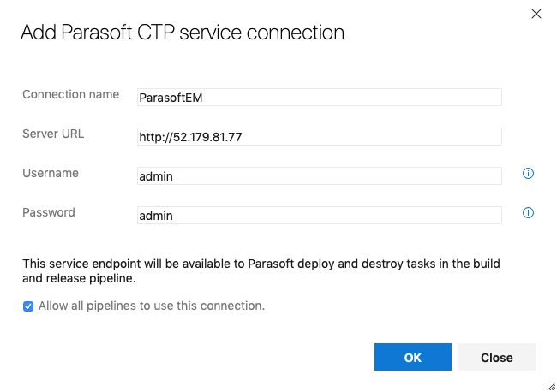The width and height of the screenshot is (557, 392).
Task: Click the 'Connection name' label
Action: tap(70, 94)
